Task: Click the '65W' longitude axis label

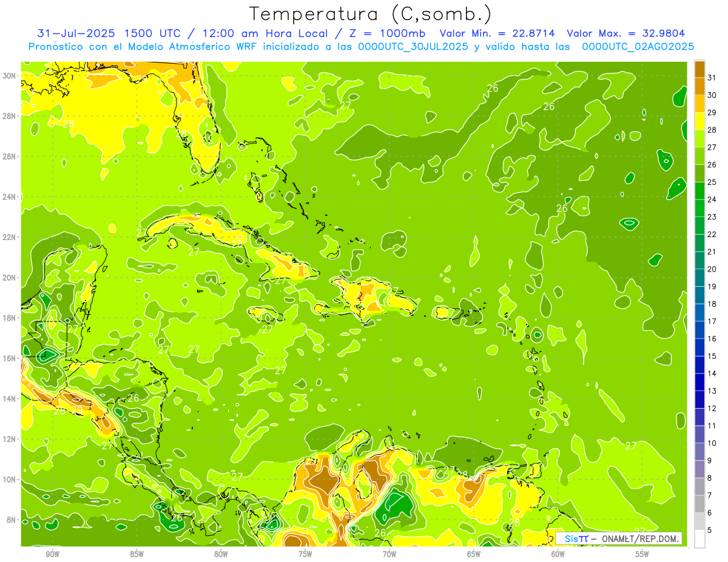Action: coord(474,554)
